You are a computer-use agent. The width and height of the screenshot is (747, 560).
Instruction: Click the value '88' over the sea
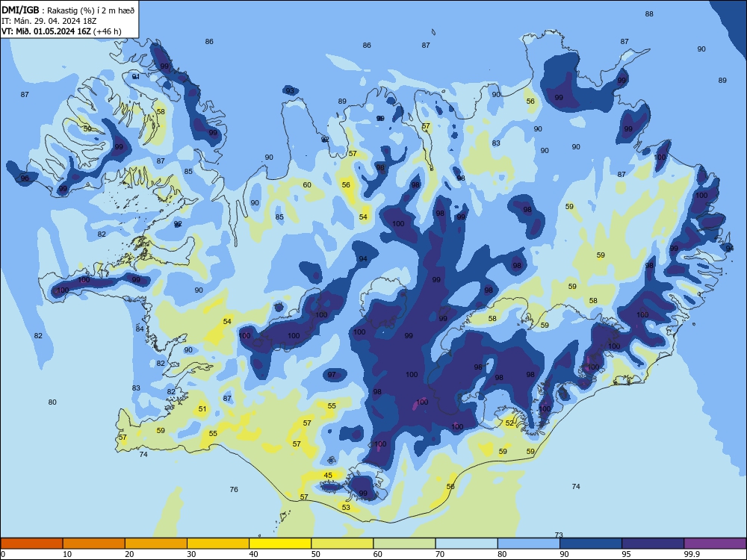649,14
